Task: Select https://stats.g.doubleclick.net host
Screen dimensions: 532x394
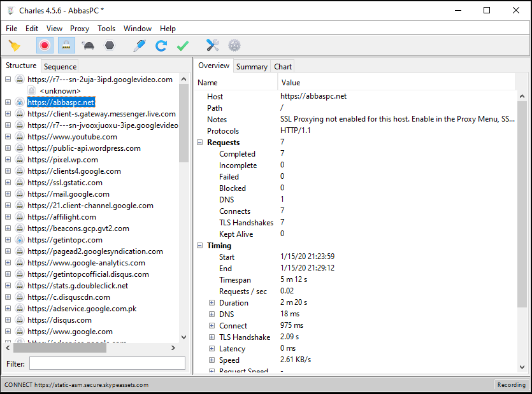Action: (x=78, y=286)
